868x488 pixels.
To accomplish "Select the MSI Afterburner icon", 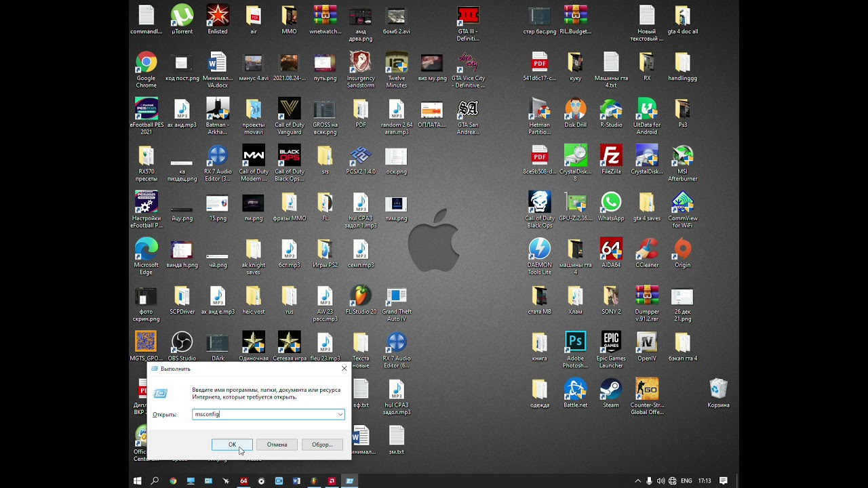I will [682, 163].
